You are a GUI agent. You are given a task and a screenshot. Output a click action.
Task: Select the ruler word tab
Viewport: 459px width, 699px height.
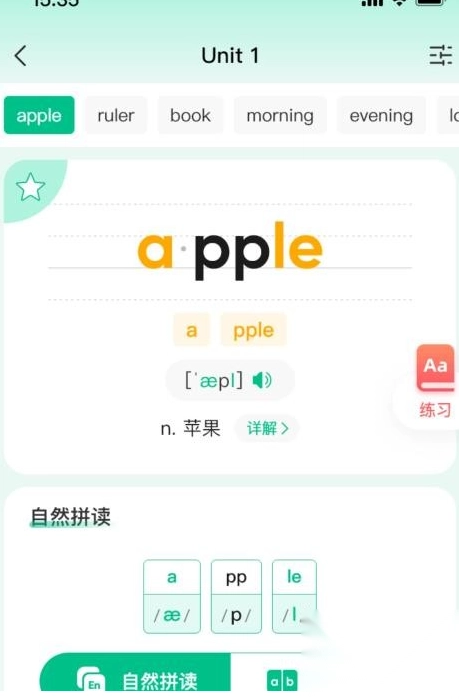[116, 115]
